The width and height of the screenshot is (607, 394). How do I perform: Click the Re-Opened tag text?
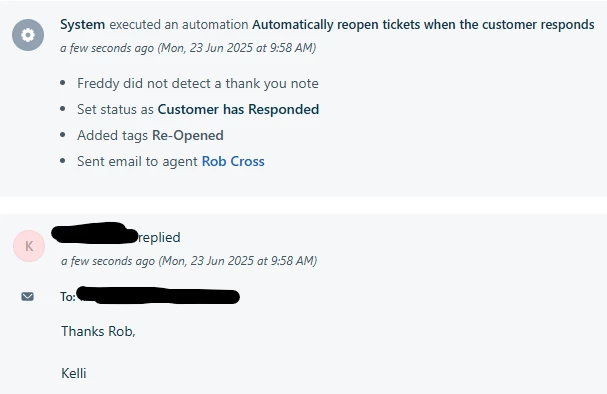(188, 135)
